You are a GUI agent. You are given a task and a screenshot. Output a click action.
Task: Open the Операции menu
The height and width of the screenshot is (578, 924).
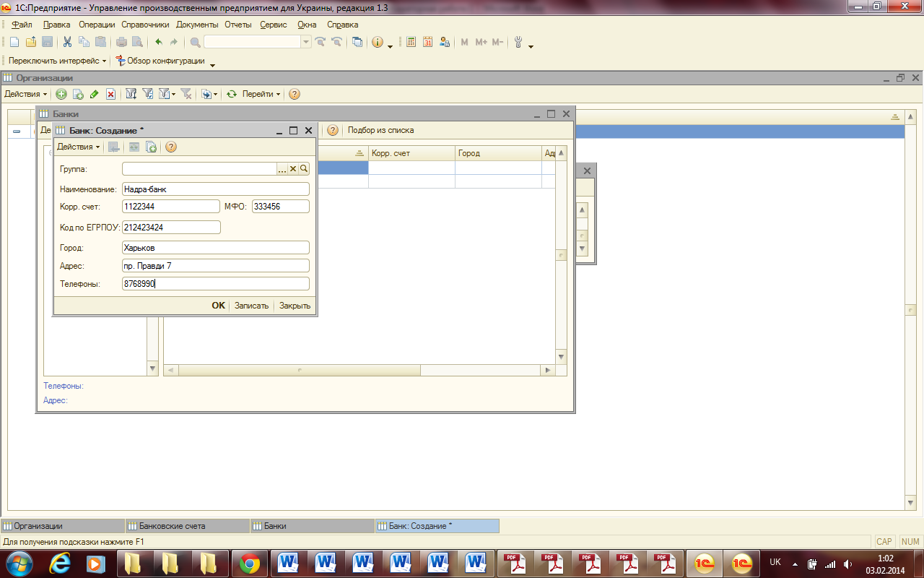97,25
